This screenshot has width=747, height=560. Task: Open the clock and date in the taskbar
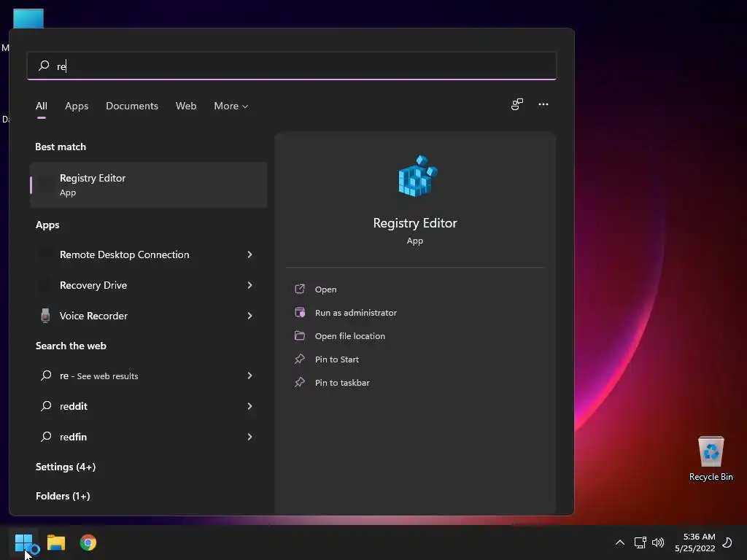(x=695, y=542)
